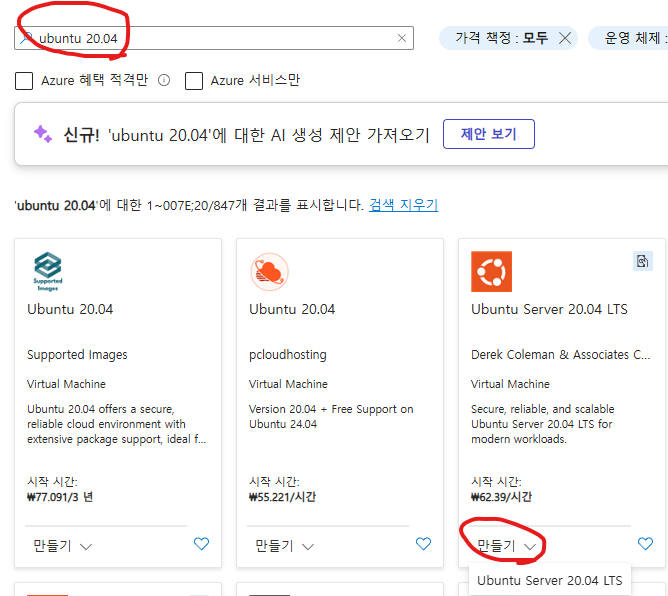
Task: Open the 'Ubuntu Server 20.04 LTS' card title
Action: (x=549, y=309)
